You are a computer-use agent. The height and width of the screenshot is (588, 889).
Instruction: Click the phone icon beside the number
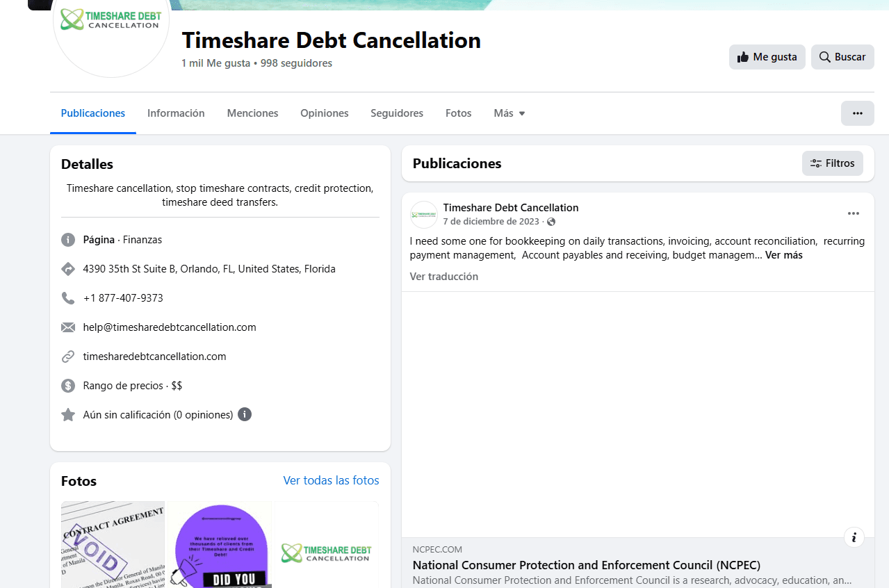tap(68, 298)
